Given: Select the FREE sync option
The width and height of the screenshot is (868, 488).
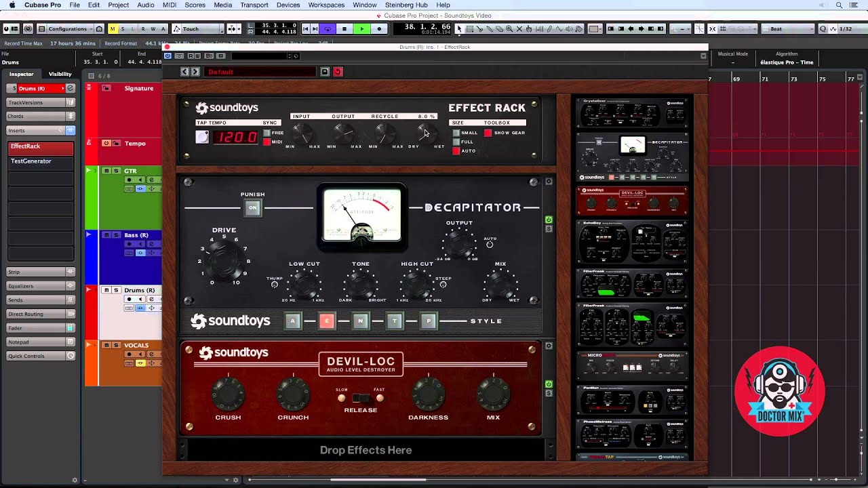Looking at the screenshot, I should (267, 133).
